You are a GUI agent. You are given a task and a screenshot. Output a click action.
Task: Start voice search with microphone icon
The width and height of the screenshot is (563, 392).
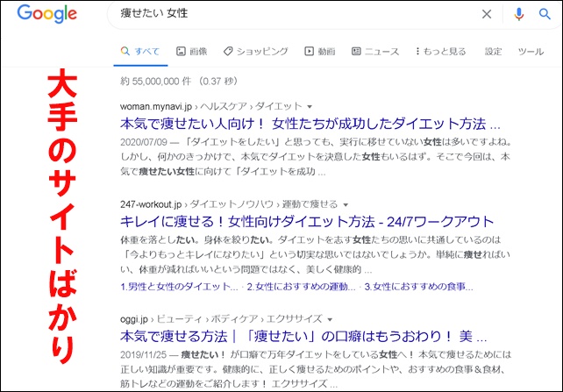click(518, 14)
